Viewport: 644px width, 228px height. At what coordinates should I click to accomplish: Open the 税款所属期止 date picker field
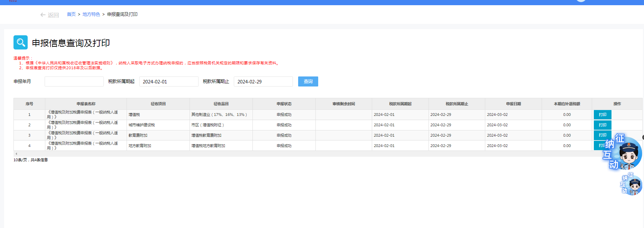[x=263, y=82]
